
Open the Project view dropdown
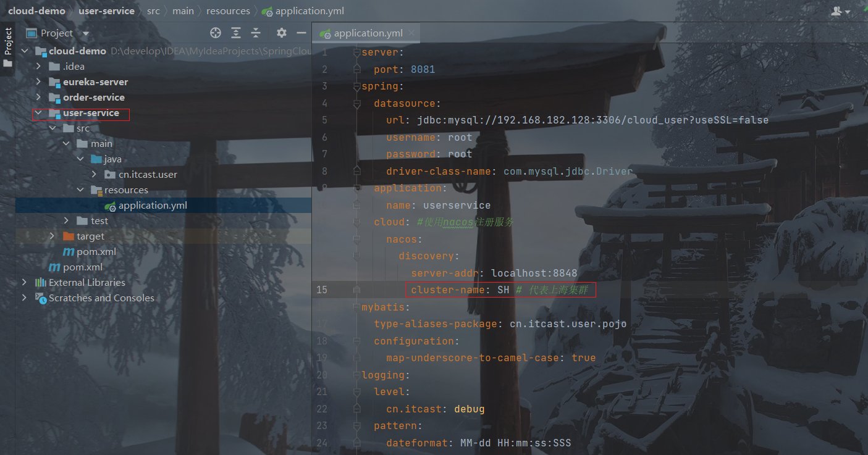(86, 33)
